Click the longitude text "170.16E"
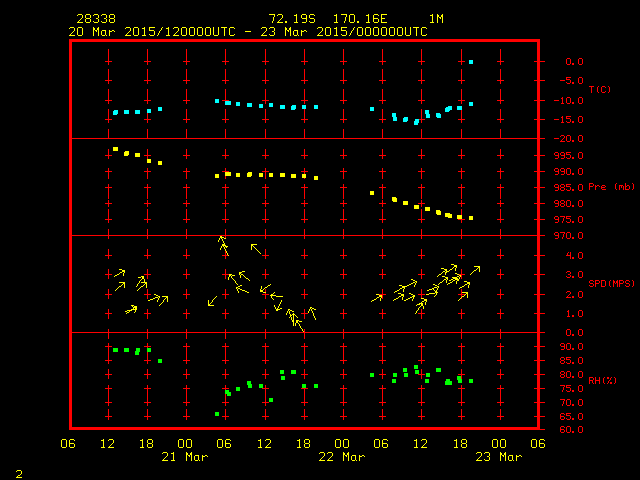Image resolution: width=640 pixels, height=480 pixels. (x=360, y=19)
